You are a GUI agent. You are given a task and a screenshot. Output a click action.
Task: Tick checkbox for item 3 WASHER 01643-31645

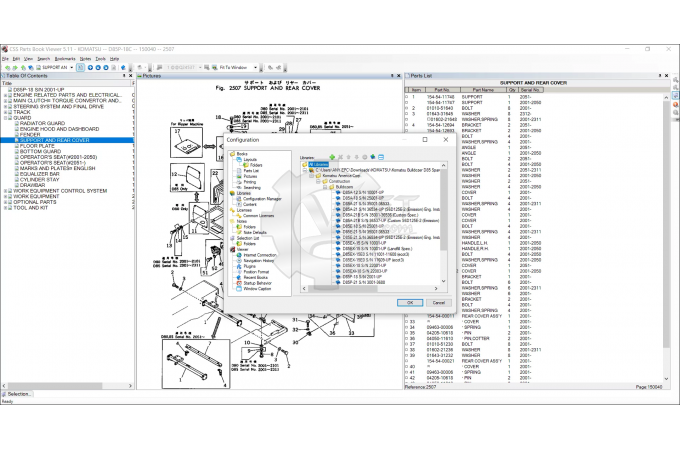tap(407, 114)
